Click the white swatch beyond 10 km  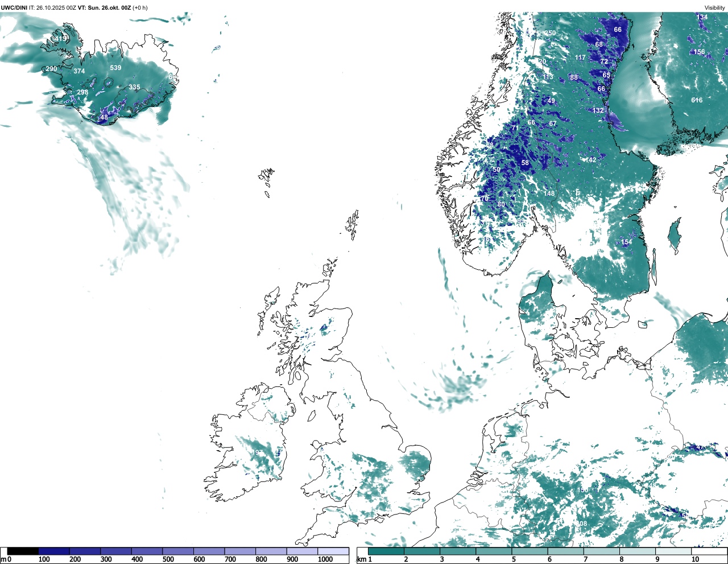[710, 551]
